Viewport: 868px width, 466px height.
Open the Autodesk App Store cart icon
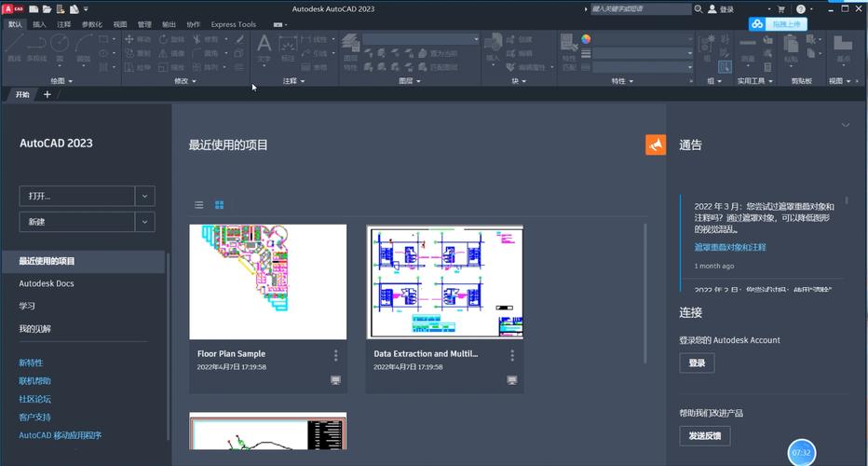coord(781,9)
